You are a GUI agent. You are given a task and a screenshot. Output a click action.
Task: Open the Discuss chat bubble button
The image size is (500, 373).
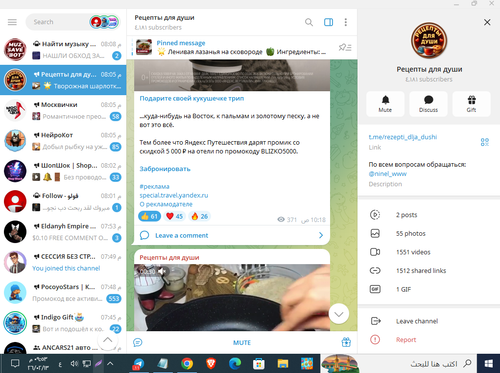(x=428, y=104)
